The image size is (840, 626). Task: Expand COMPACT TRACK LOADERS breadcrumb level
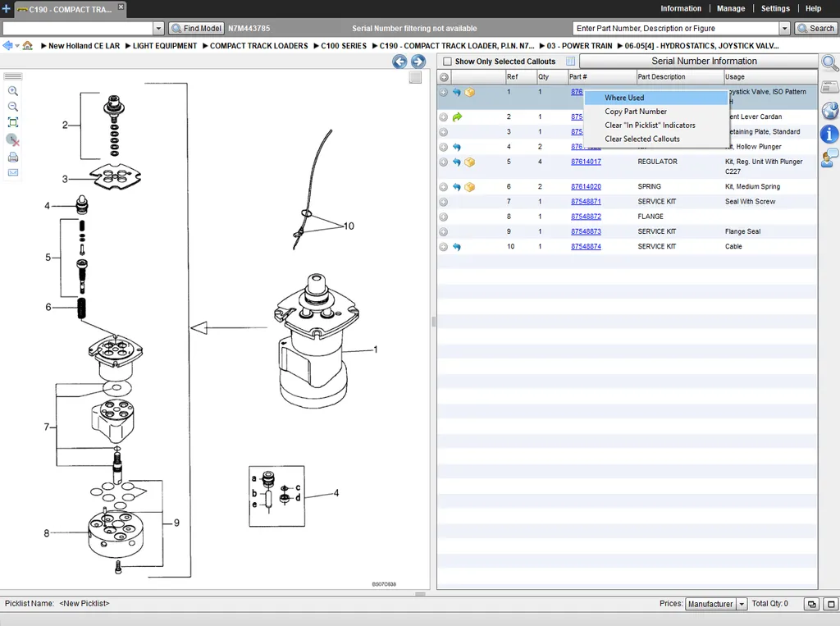pyautogui.click(x=206, y=46)
